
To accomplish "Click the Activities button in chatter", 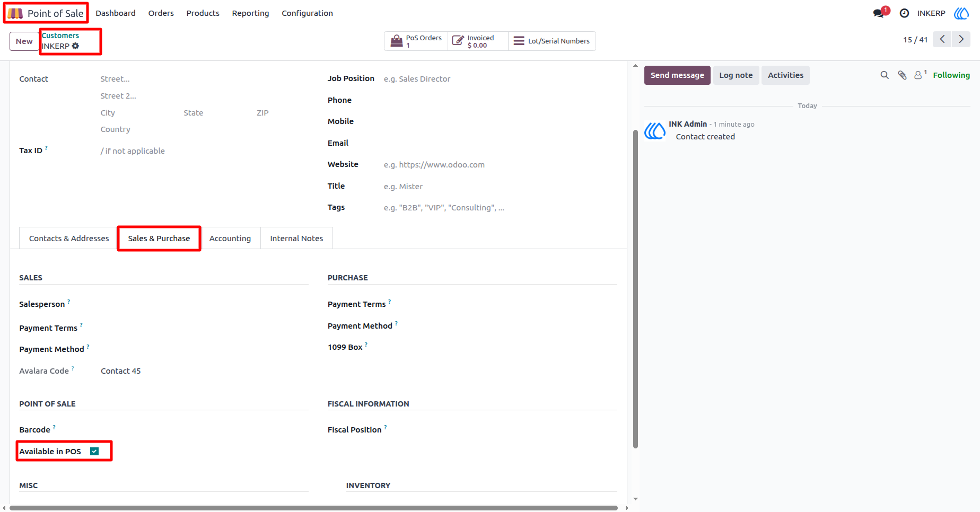I will click(785, 75).
